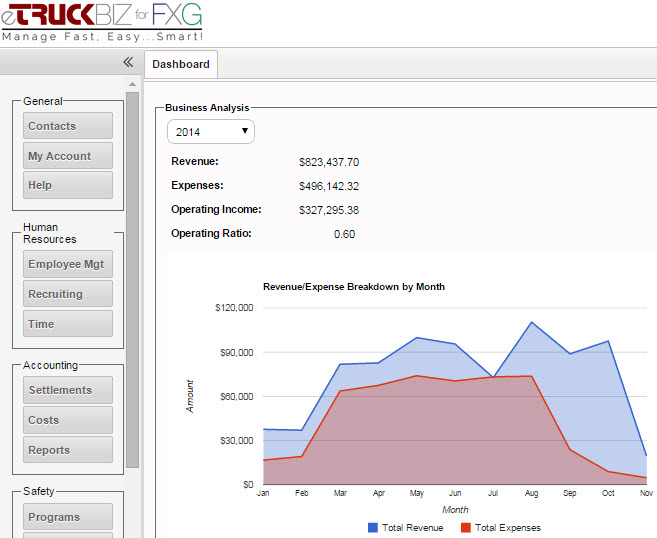Click the Jan label on the month axis
The height and width of the screenshot is (538, 657).
[x=263, y=493]
